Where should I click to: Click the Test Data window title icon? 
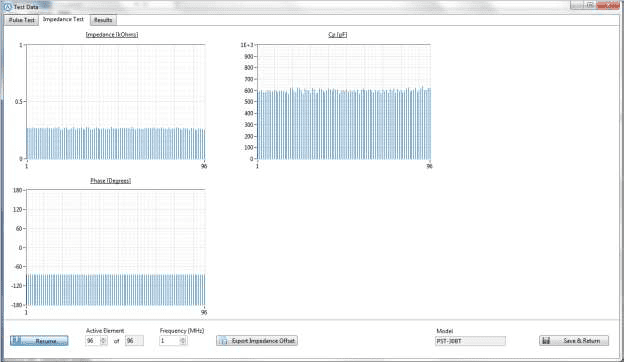click(7, 7)
